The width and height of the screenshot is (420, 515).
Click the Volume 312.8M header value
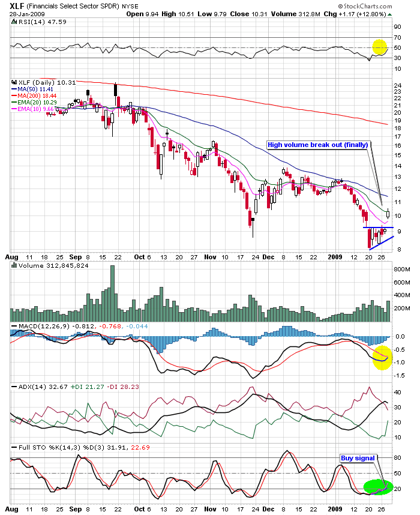click(295, 14)
